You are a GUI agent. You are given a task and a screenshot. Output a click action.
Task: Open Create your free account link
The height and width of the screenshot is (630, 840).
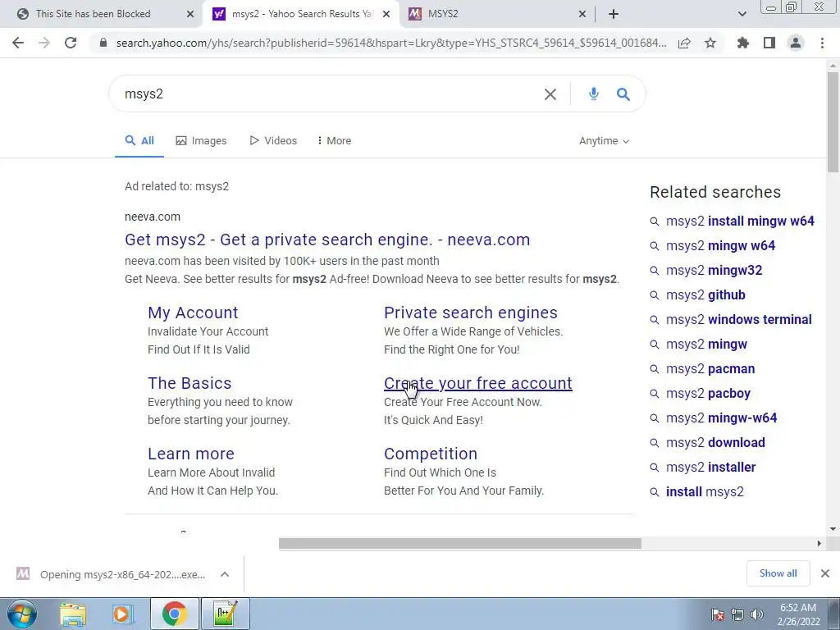478,383
